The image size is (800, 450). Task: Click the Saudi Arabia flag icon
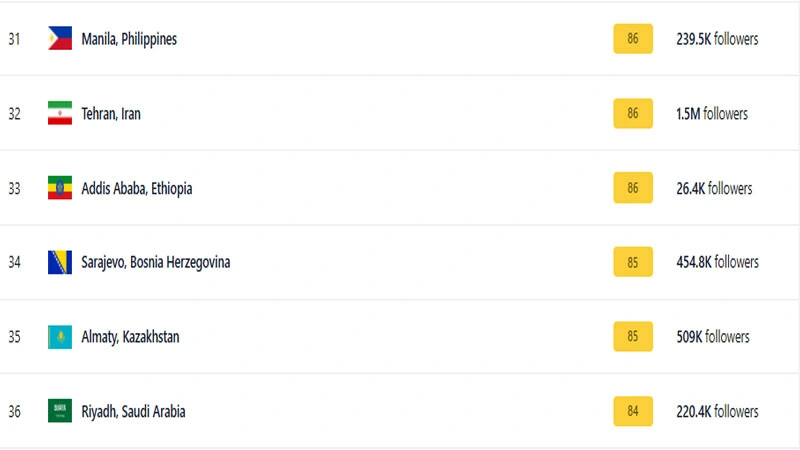60,411
